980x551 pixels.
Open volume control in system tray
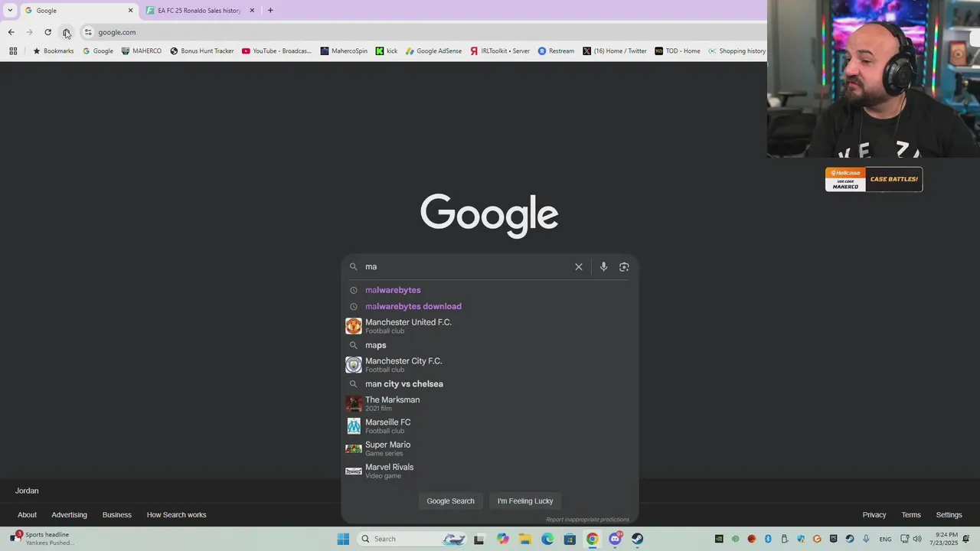917,539
